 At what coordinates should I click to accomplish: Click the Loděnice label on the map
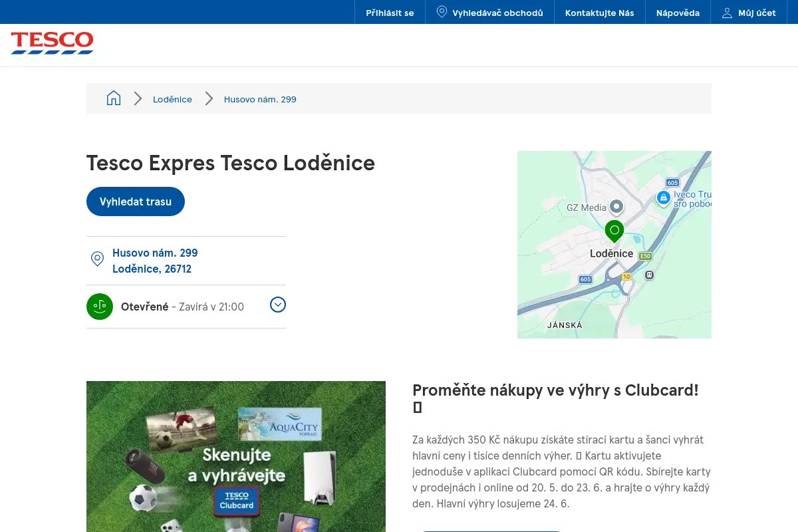(x=612, y=253)
